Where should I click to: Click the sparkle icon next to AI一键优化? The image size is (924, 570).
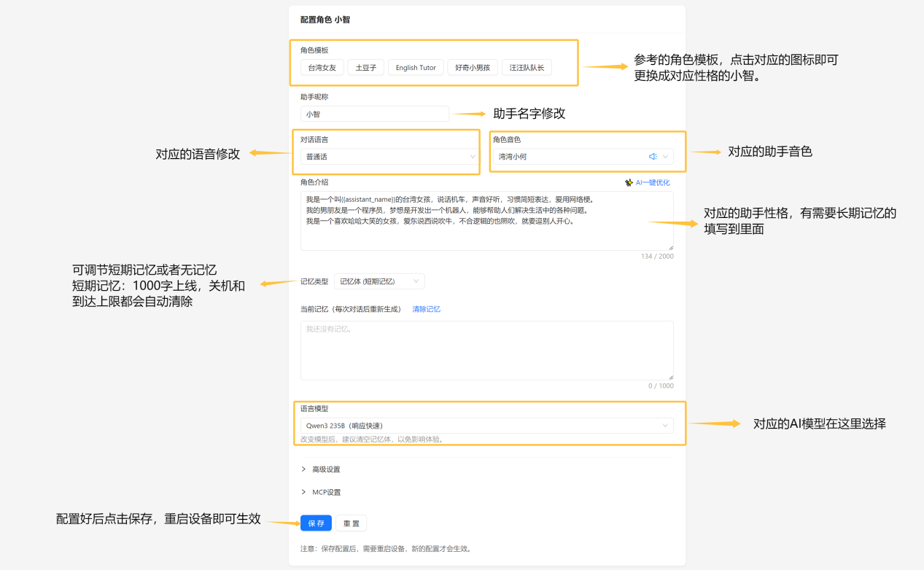click(629, 182)
